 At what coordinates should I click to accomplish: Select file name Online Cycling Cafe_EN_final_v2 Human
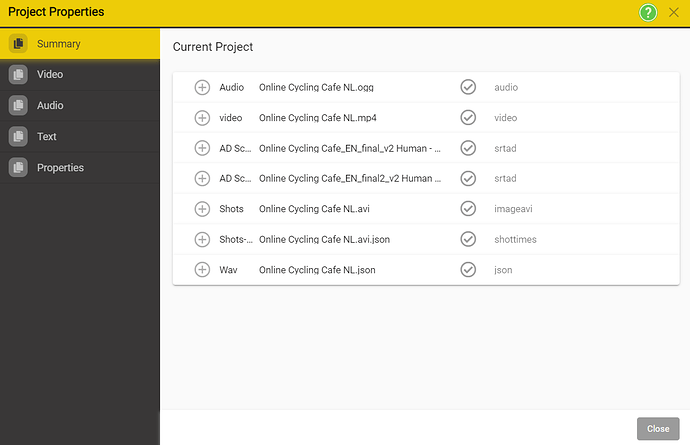click(349, 148)
